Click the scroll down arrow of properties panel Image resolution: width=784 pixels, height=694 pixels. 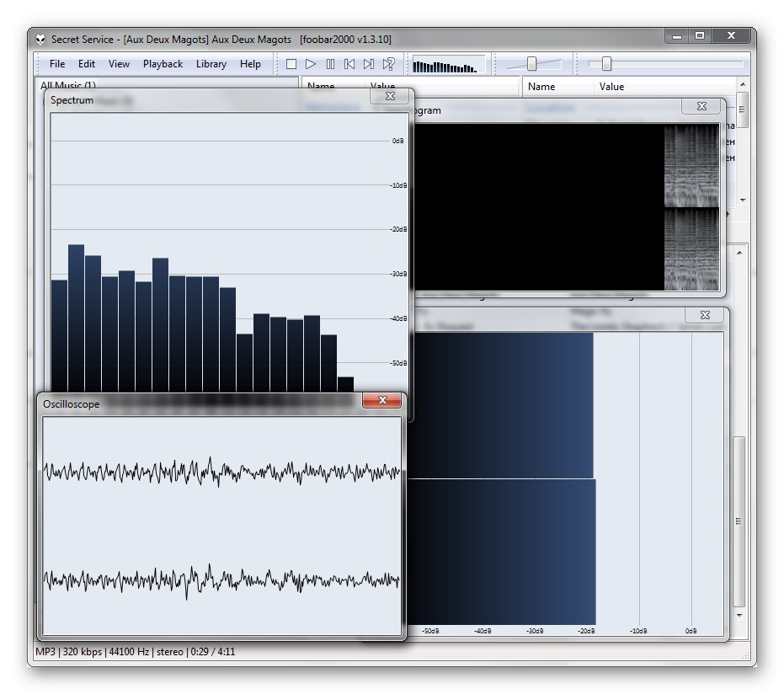(x=743, y=200)
